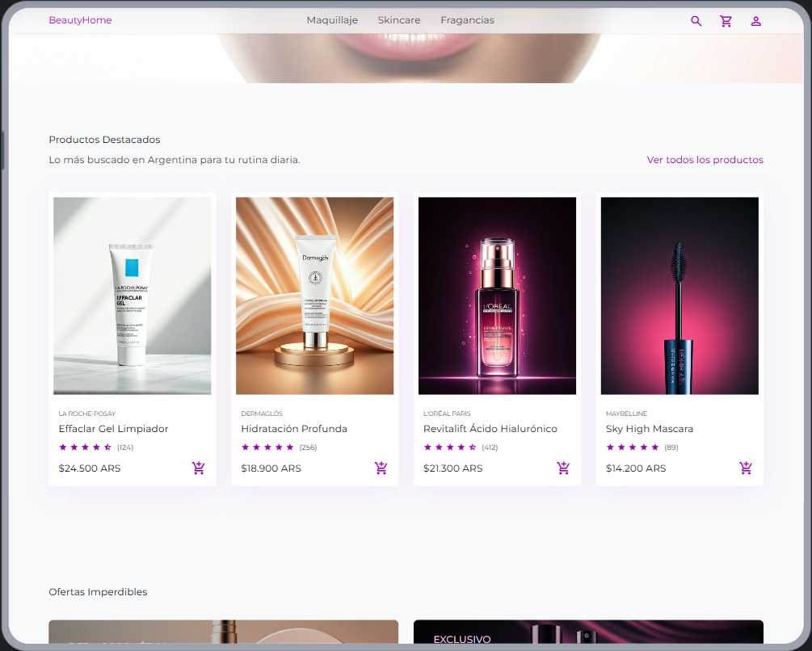Screen dimensions: 812x651
Task: View the Maybelline mascara product image
Action: point(679,296)
